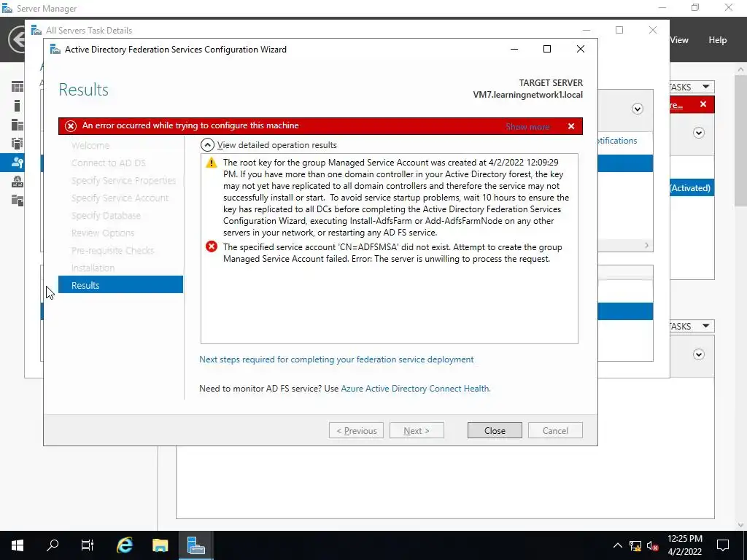Open Action Center notifications icon
This screenshot has width=747, height=560.
tap(723, 545)
